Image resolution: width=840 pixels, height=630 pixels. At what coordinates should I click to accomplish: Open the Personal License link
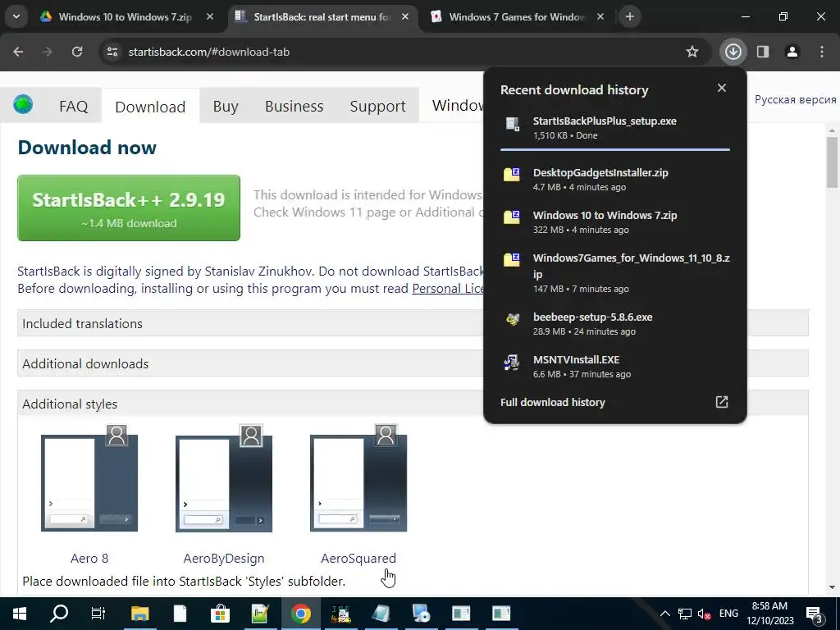coord(448,289)
